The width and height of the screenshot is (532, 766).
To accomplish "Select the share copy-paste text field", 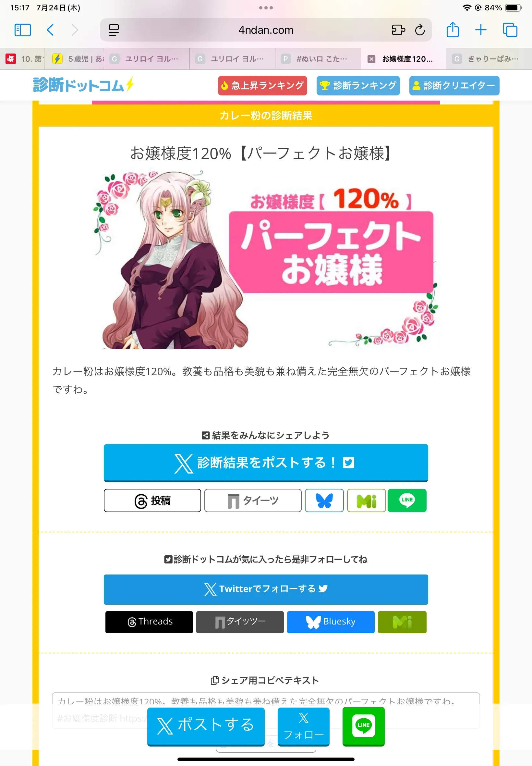I will coord(266,710).
